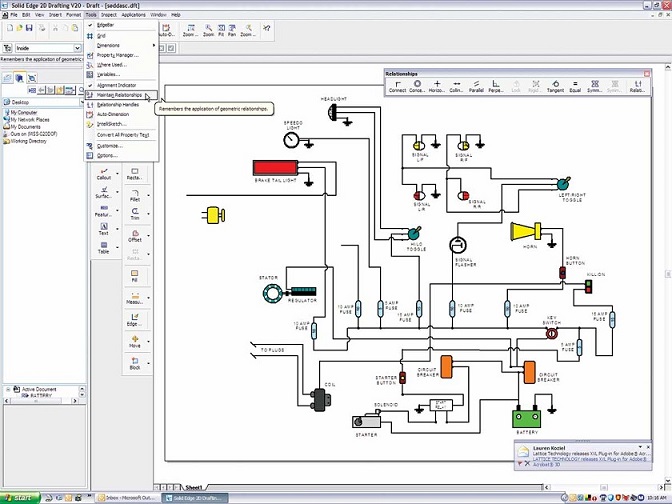
Task: Select the Text tool
Action: click(x=104, y=228)
